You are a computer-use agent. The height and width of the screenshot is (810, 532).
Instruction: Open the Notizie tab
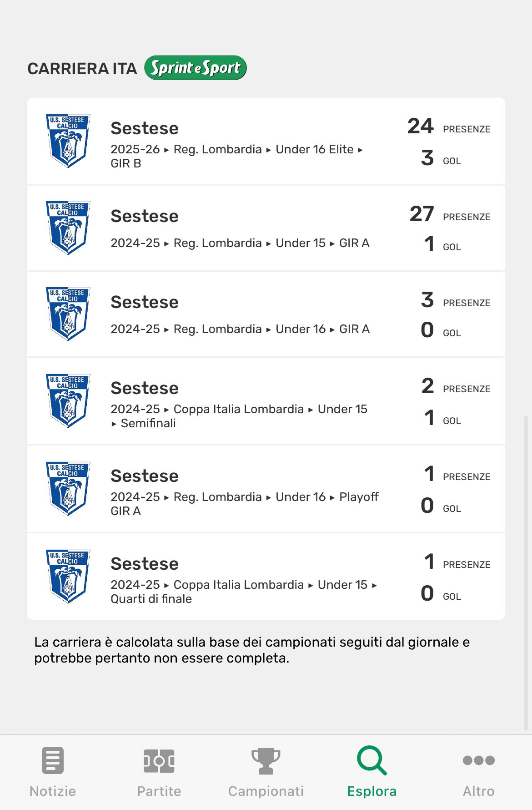click(x=53, y=772)
